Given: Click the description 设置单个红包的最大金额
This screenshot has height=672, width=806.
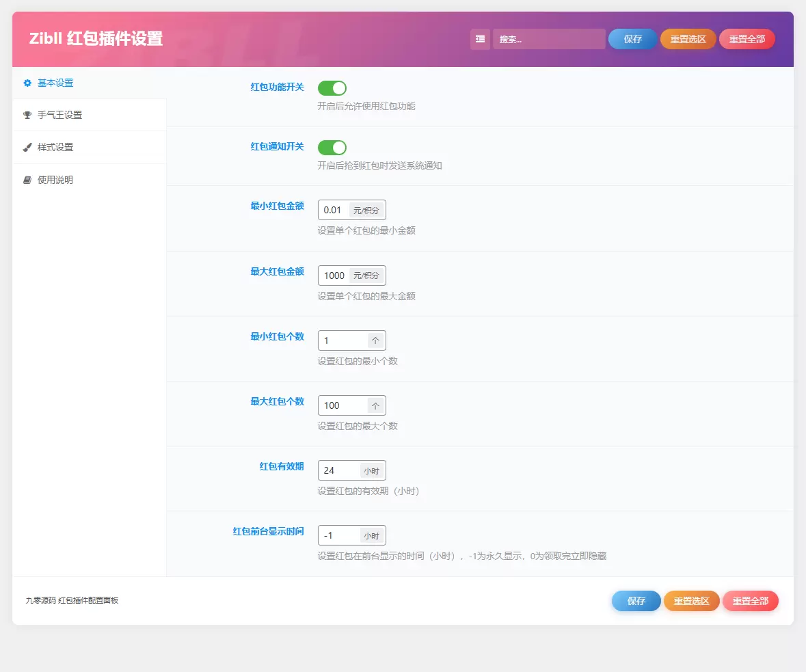Looking at the screenshot, I should [366, 296].
